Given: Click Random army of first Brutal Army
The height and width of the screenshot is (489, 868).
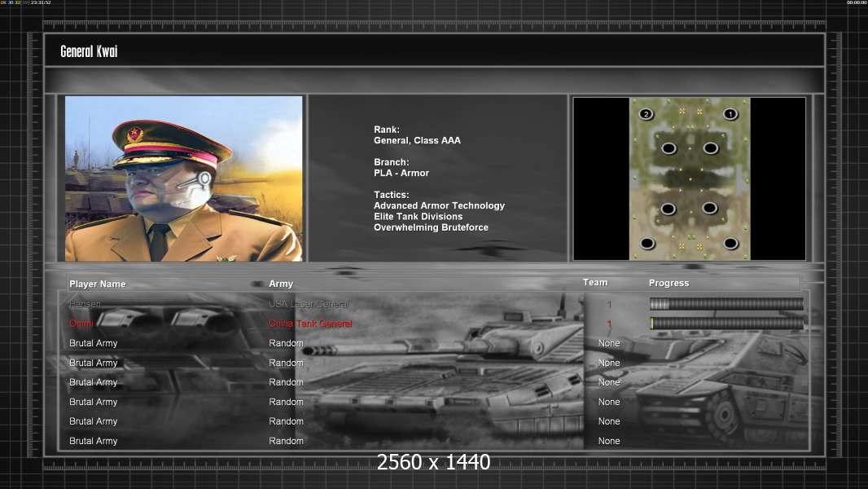Looking at the screenshot, I should coord(286,343).
